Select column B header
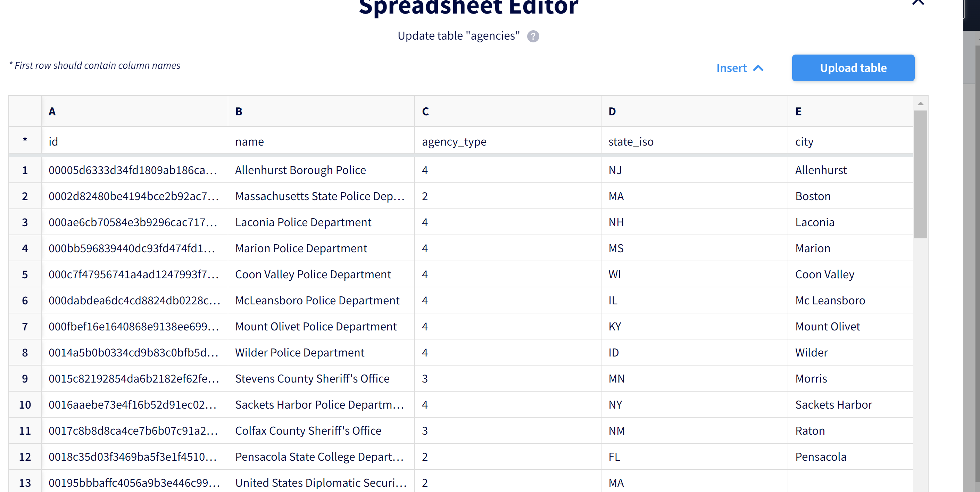The image size is (980, 492). pyautogui.click(x=321, y=111)
